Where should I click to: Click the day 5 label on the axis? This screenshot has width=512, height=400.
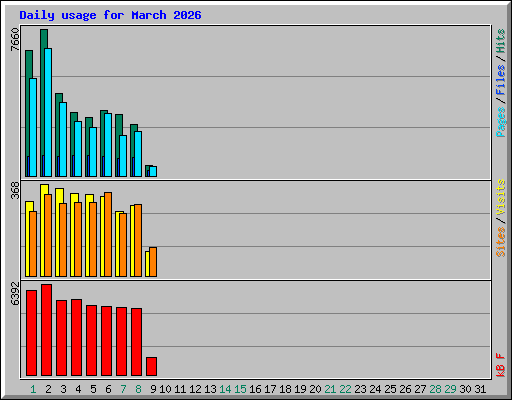(x=93, y=389)
